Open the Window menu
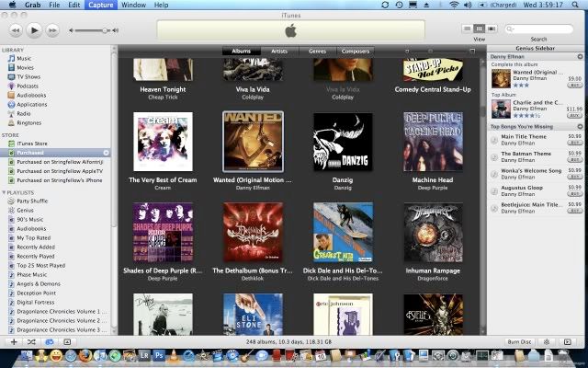 (133, 6)
